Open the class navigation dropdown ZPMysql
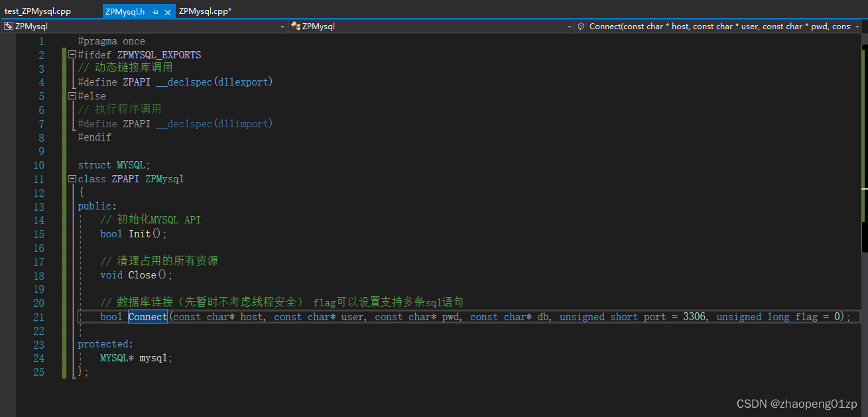 coord(430,26)
